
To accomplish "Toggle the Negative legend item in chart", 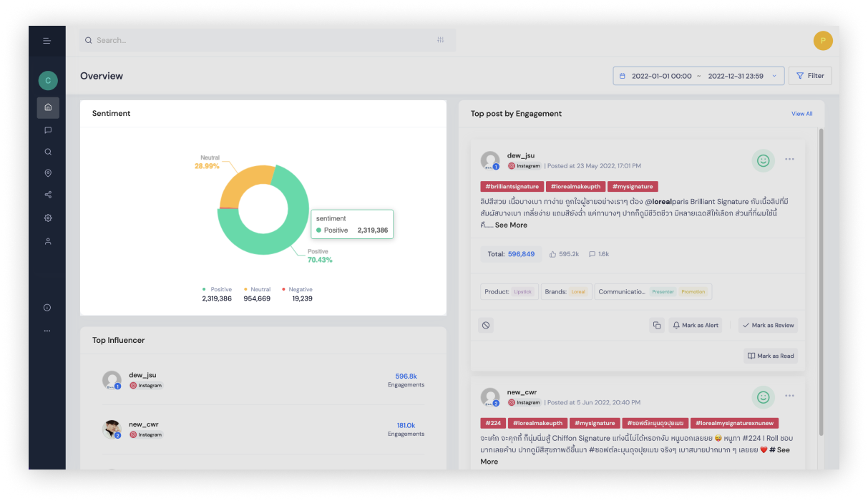I will pyautogui.click(x=296, y=290).
